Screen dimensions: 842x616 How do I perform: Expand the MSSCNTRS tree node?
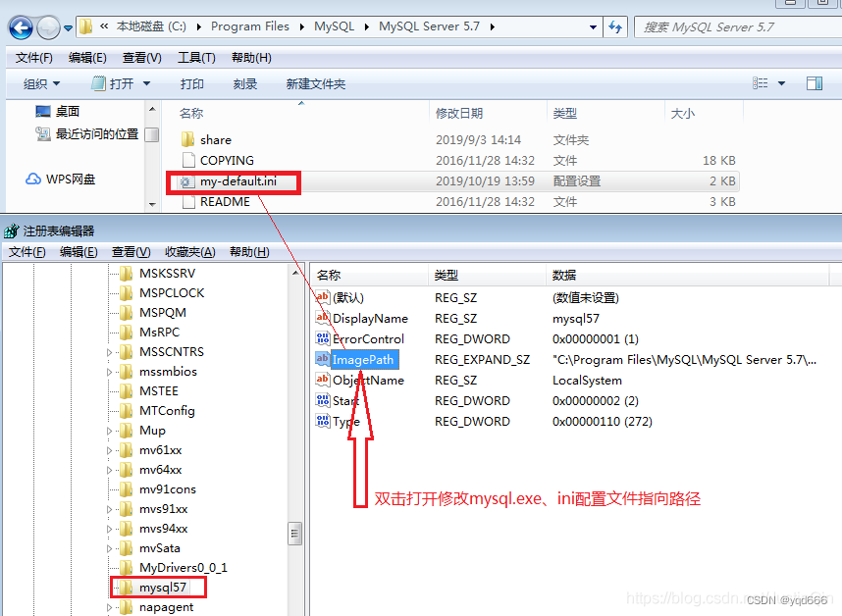pyautogui.click(x=111, y=351)
